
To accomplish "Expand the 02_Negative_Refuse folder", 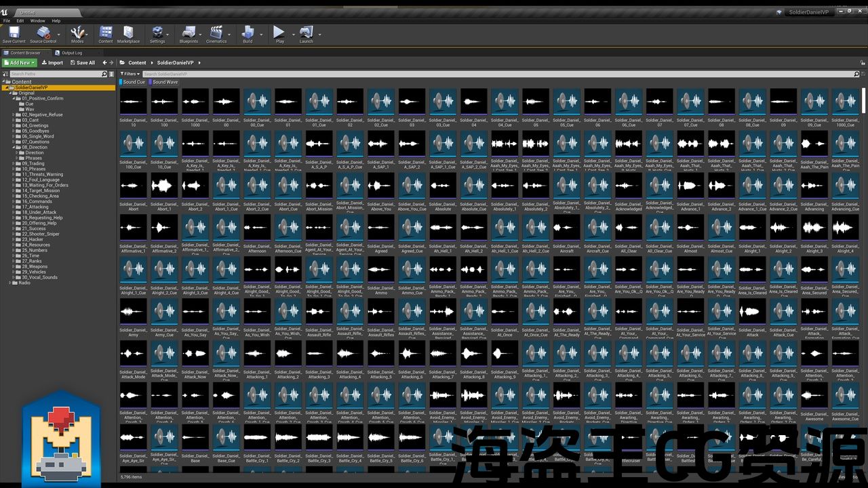I will [x=12, y=115].
